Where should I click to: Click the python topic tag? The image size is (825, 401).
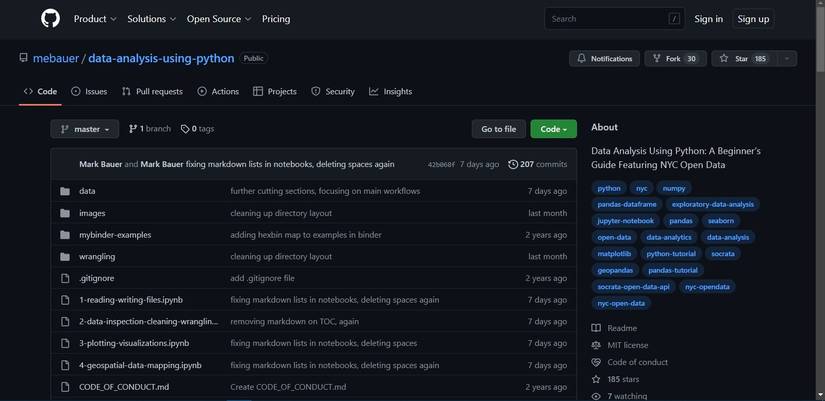pyautogui.click(x=609, y=188)
